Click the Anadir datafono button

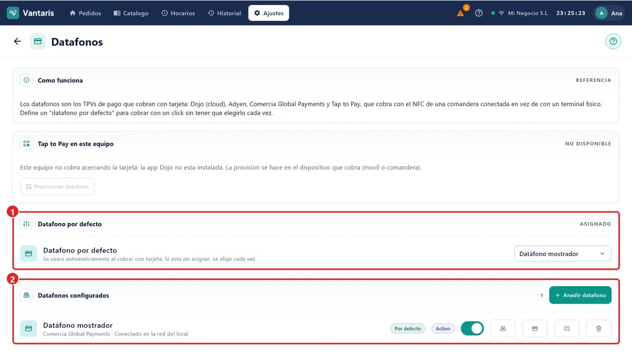click(580, 295)
